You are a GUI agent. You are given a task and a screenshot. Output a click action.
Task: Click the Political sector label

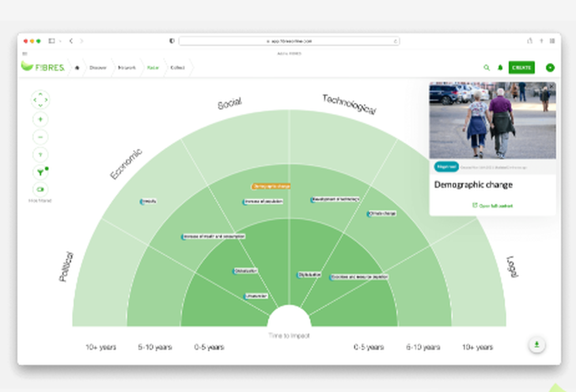pyautogui.click(x=66, y=267)
